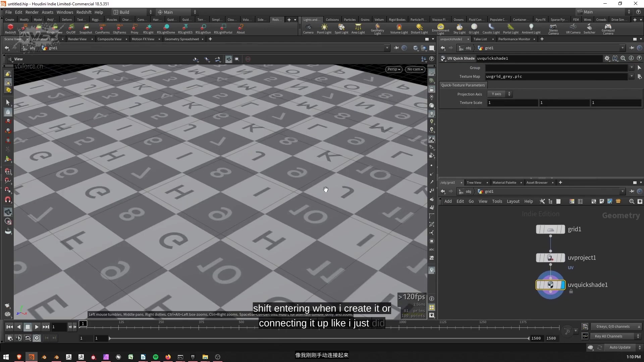
Task: Select the Point Light shelf tool
Action: pos(324,28)
